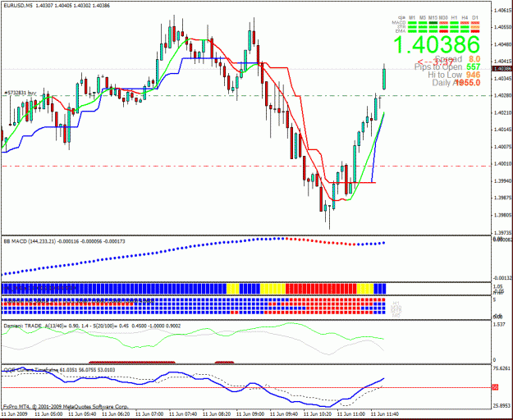Click the M15 column header in dashboard
513x420 pixels.
[x=433, y=17]
